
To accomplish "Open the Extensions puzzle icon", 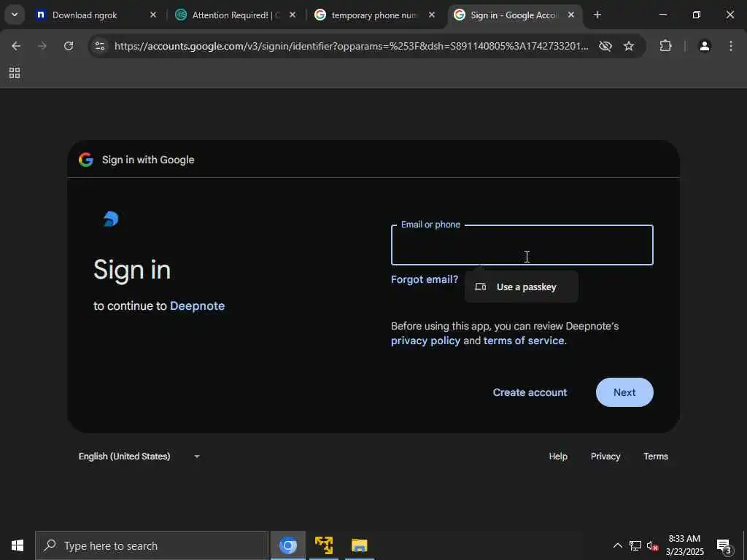I will [665, 46].
